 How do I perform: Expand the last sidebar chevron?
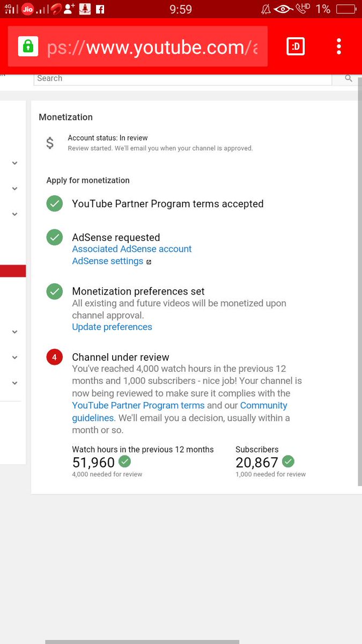click(14, 383)
